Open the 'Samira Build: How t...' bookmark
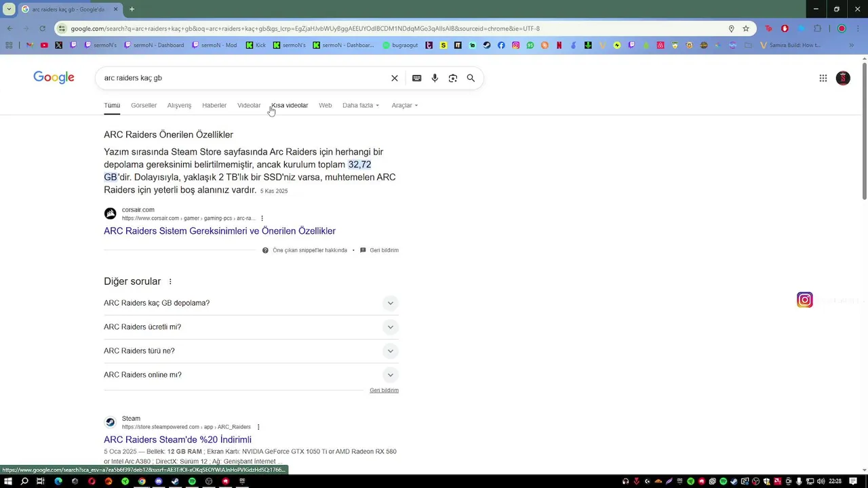 pos(790,45)
